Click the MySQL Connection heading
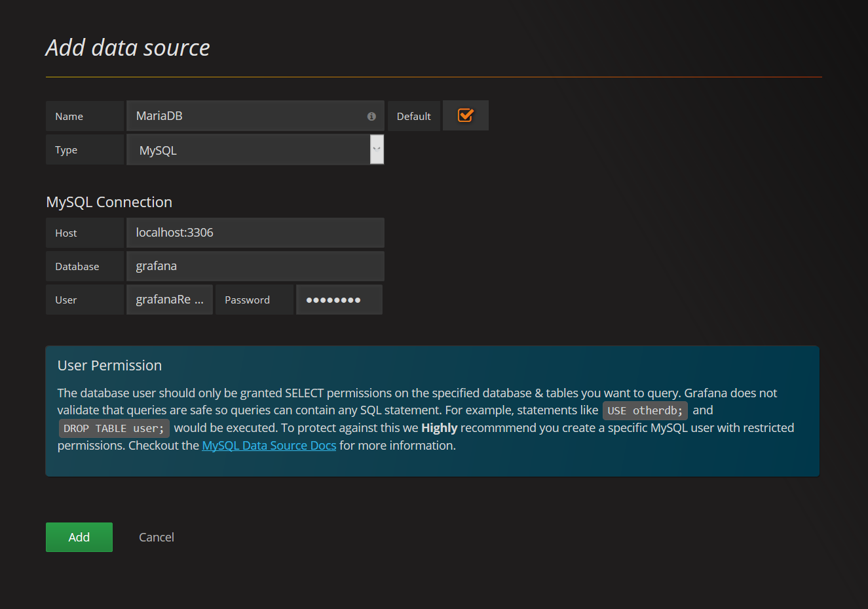This screenshot has width=868, height=609. 109,202
